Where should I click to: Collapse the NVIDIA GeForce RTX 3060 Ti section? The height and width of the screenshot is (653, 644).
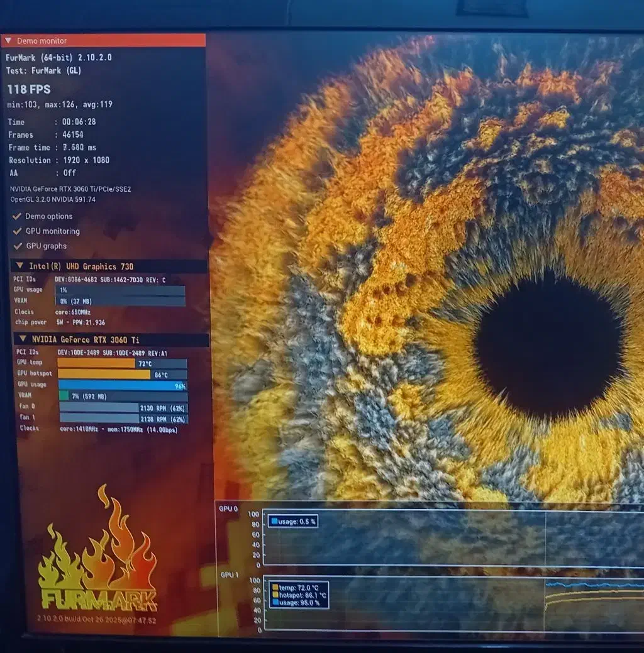click(x=23, y=339)
